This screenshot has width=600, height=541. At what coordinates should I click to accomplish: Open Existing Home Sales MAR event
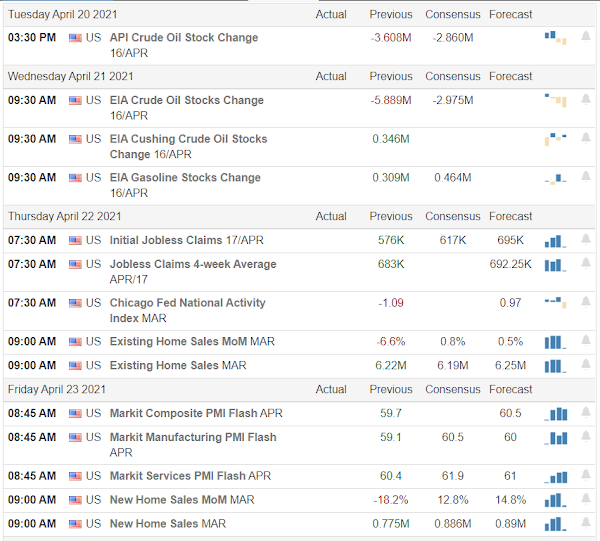point(178,365)
